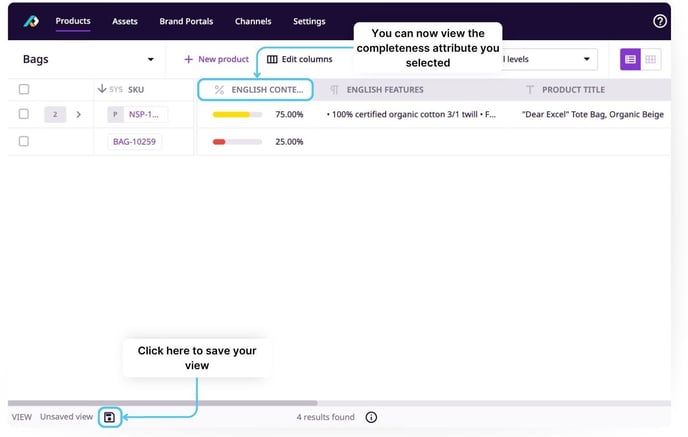Click the 25.00% red completeness bar
The width and height of the screenshot is (688, 437).
[x=237, y=142]
